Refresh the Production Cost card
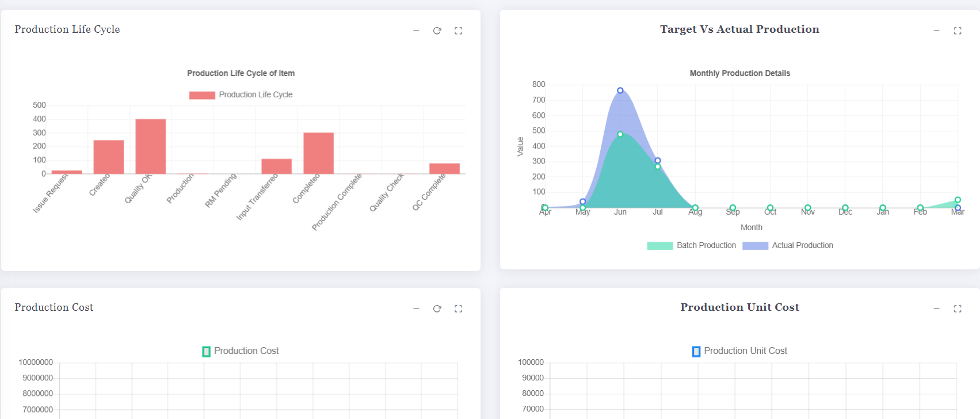 pos(437,308)
